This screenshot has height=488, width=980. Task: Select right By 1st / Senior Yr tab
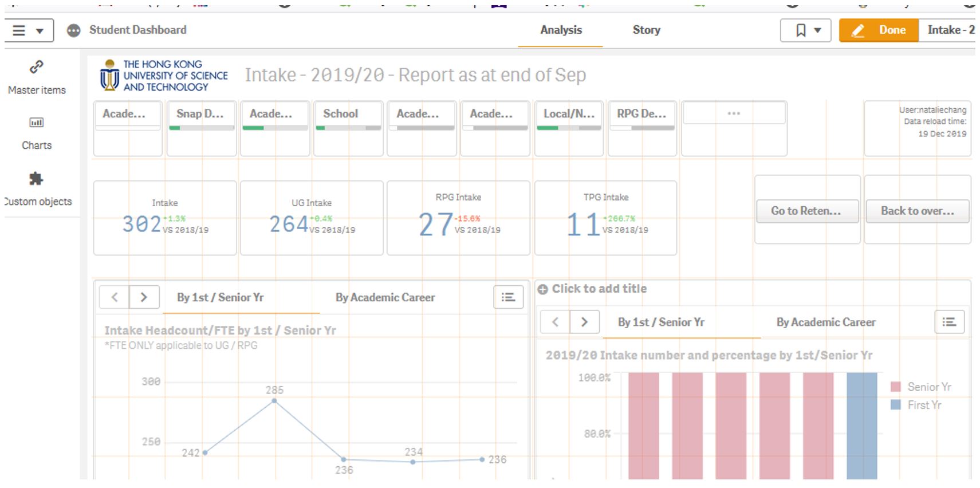point(661,322)
